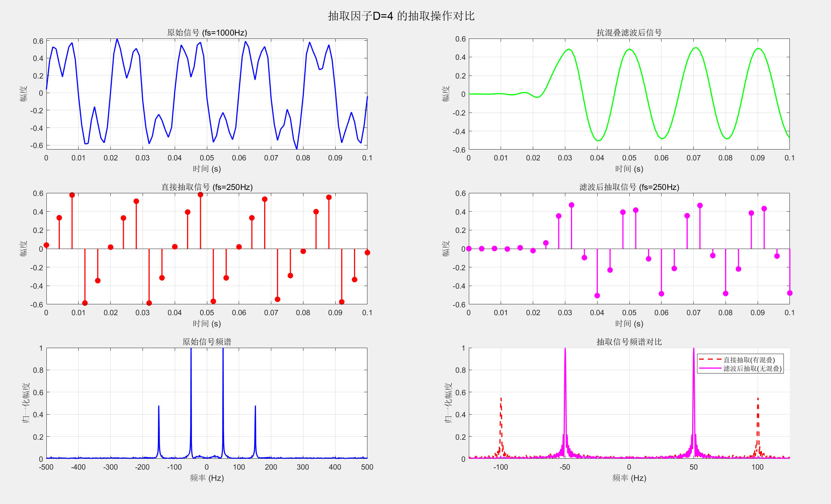
Task: Click the magenta solid legend line sample
Action: pyautogui.click(x=710, y=369)
